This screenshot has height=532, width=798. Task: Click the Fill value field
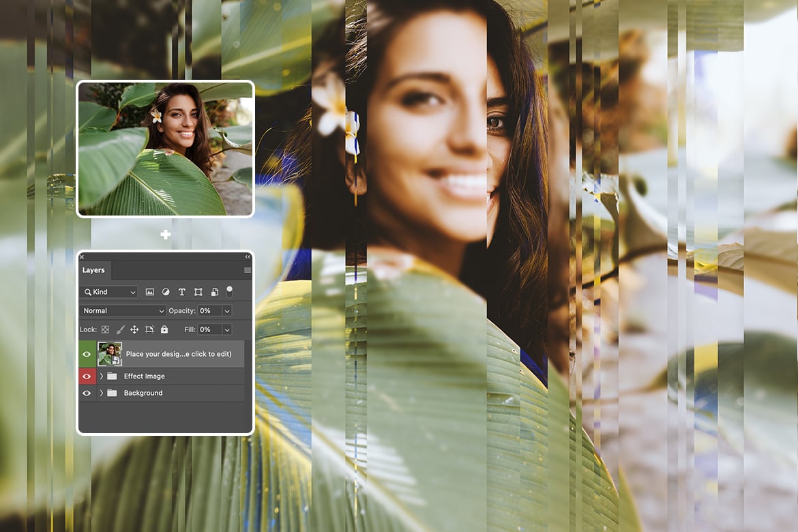[x=209, y=329]
